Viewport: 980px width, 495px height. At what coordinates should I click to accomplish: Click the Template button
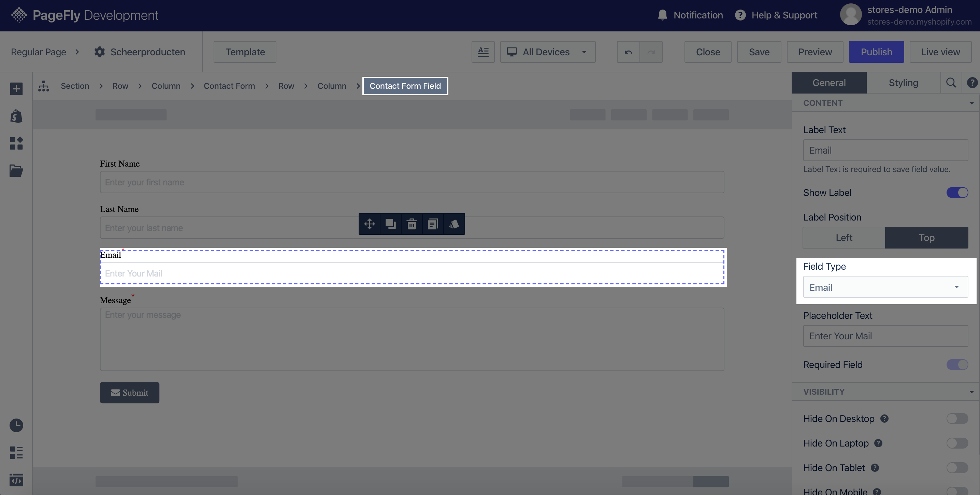[x=245, y=52]
